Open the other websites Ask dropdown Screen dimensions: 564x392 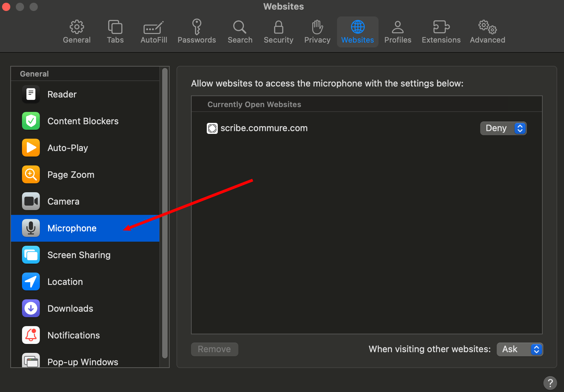[x=520, y=349]
